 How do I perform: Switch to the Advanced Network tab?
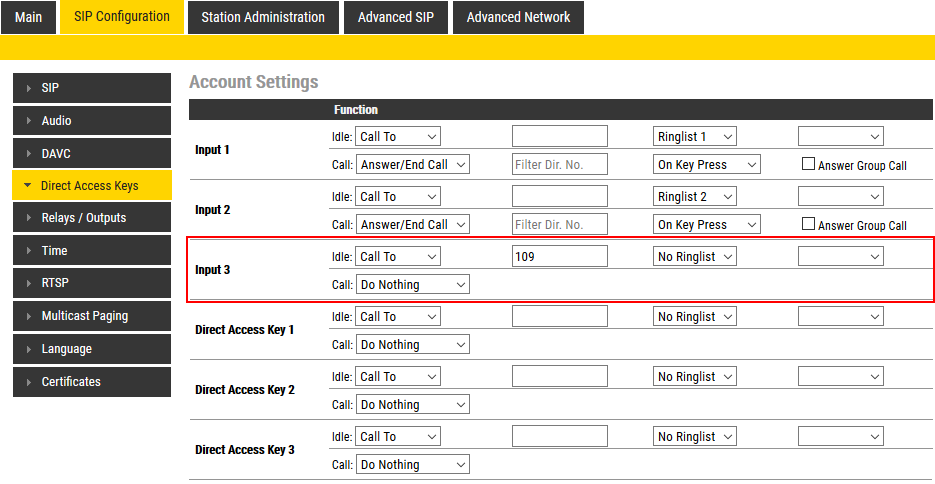(518, 17)
